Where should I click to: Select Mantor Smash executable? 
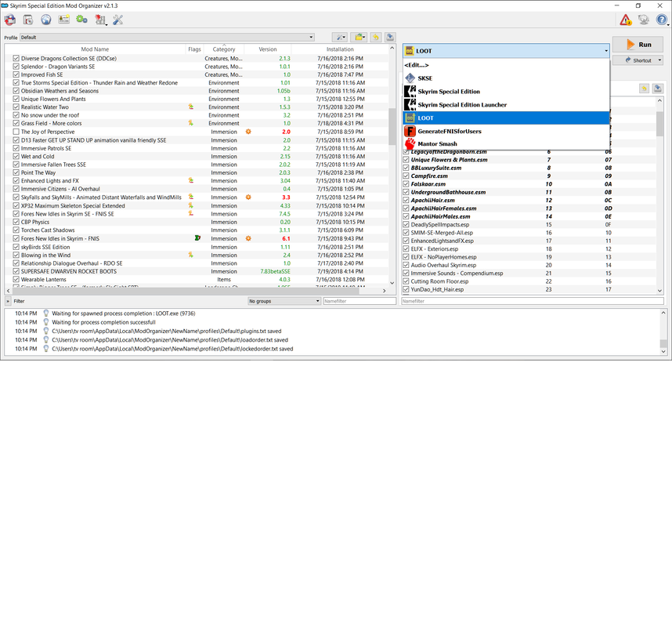pos(506,143)
